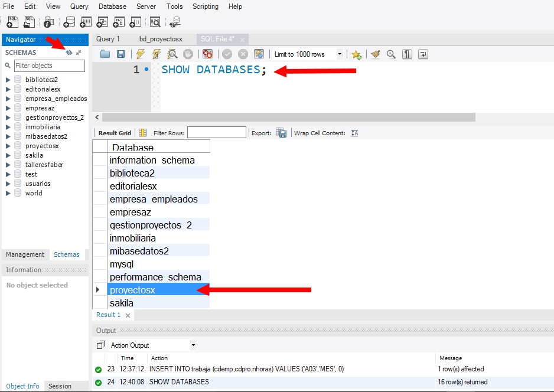Create a new SQL tab icon
The image size is (554, 392).
12,22
